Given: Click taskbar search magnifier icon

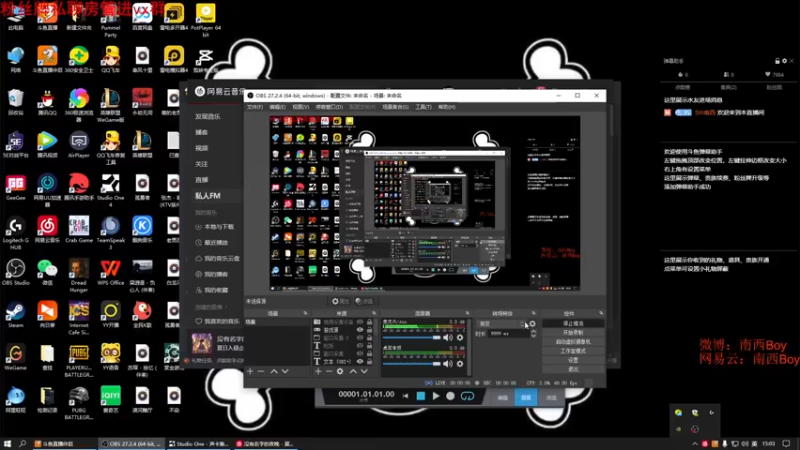Looking at the screenshot, I should [22, 444].
